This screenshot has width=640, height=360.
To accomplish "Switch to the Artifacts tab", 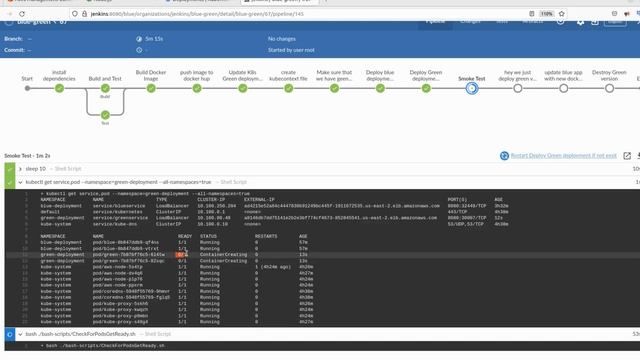I will point(533,22).
